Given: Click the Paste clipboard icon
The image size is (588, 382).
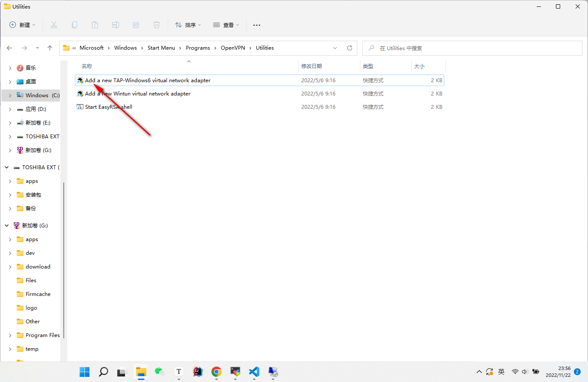Looking at the screenshot, I should click(95, 25).
